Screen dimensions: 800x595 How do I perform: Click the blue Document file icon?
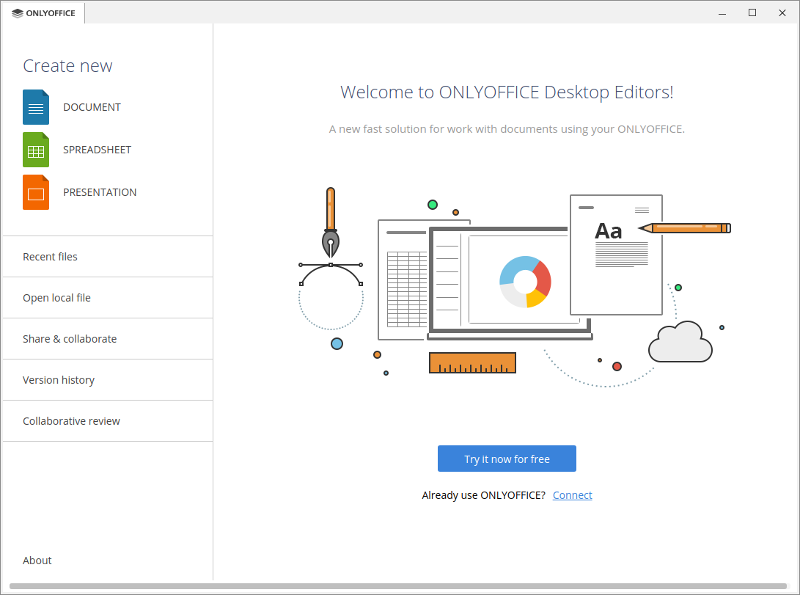(36, 107)
